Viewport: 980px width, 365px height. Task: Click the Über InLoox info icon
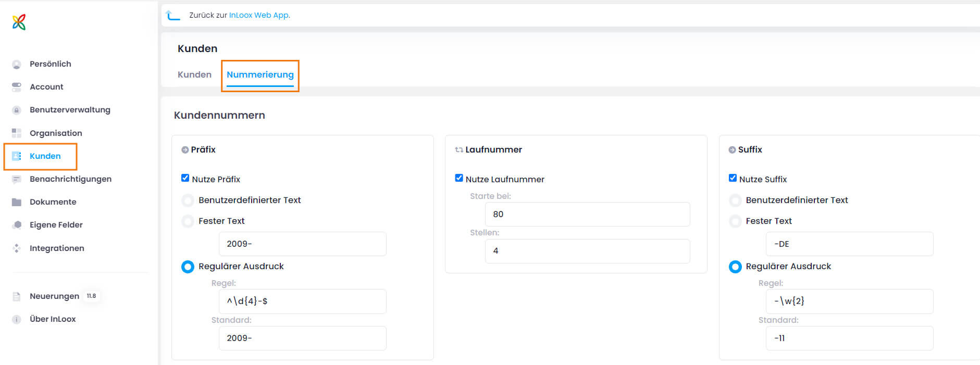tap(17, 319)
